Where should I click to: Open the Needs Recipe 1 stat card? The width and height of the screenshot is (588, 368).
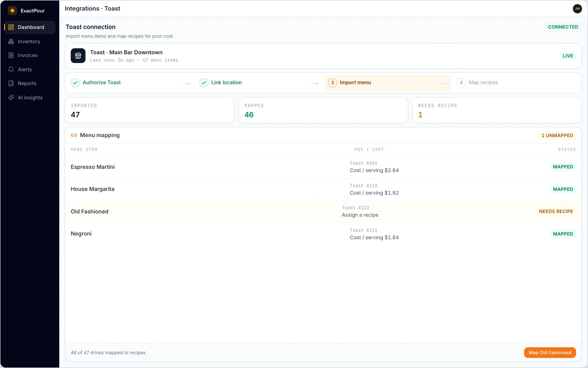click(497, 110)
